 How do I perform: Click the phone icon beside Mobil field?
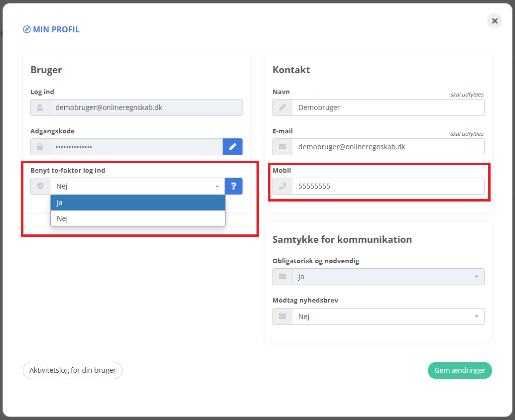(282, 186)
